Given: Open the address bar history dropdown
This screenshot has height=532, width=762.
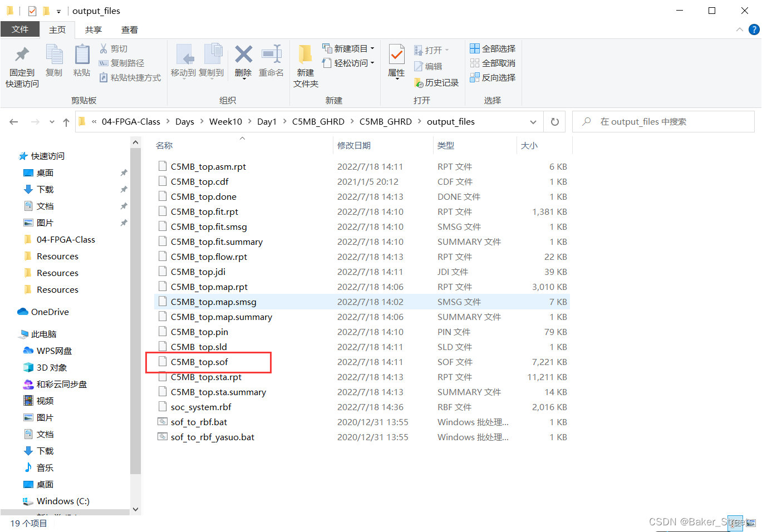Looking at the screenshot, I should pos(533,122).
